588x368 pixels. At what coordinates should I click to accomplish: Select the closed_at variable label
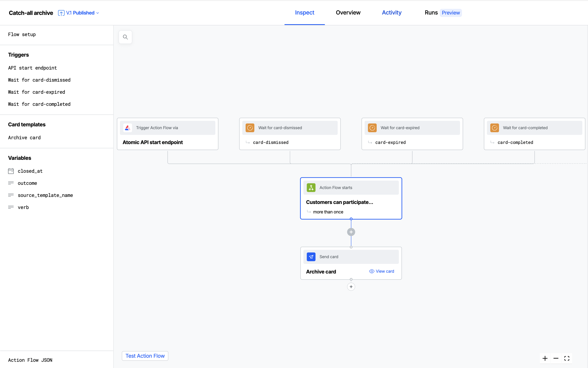click(30, 171)
